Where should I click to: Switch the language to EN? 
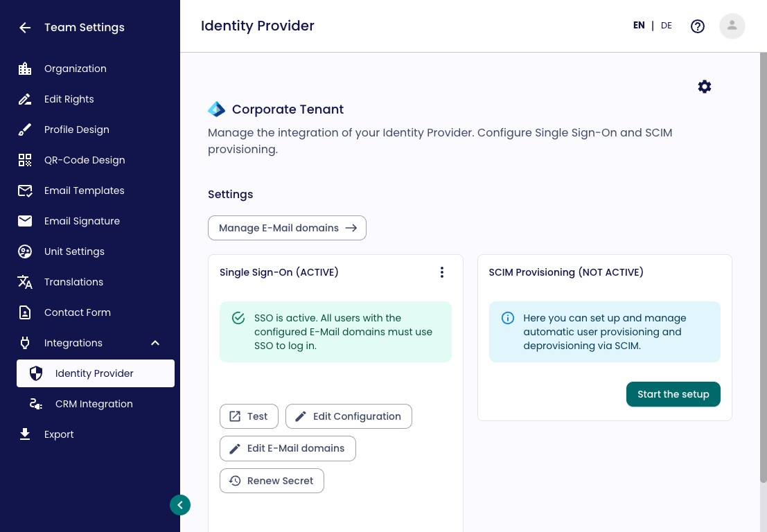point(639,26)
